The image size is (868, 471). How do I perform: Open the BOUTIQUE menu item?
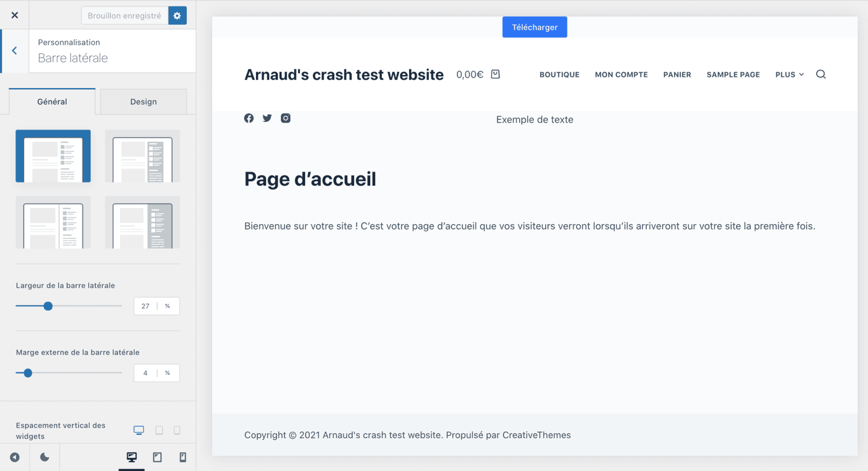tap(559, 74)
